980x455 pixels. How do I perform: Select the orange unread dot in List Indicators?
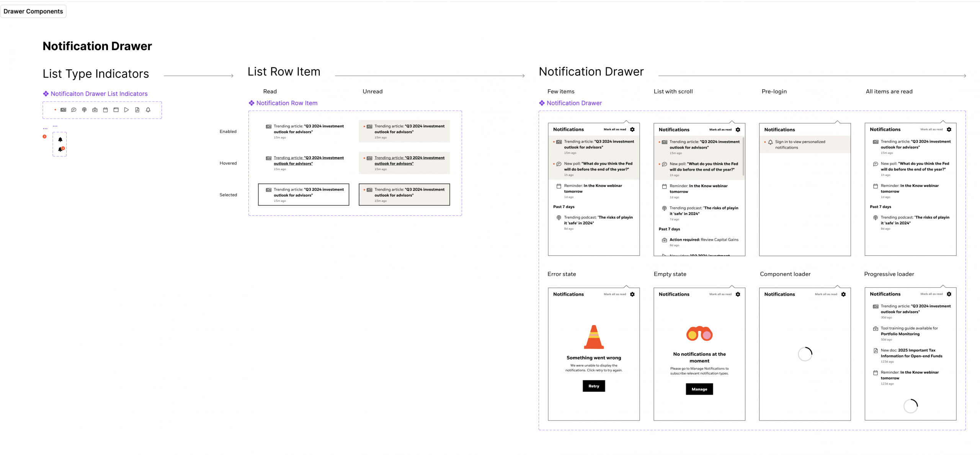[x=55, y=110]
